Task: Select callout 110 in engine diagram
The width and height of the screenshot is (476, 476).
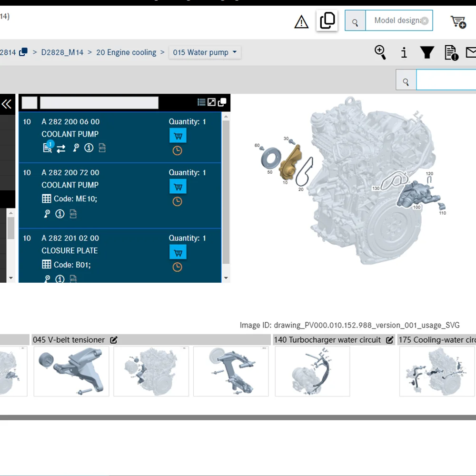Action: [442, 213]
